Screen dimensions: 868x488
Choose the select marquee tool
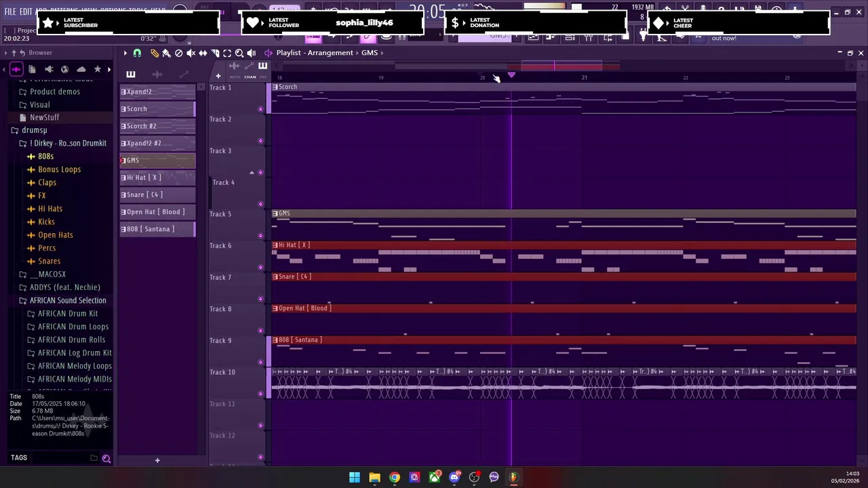click(x=227, y=53)
